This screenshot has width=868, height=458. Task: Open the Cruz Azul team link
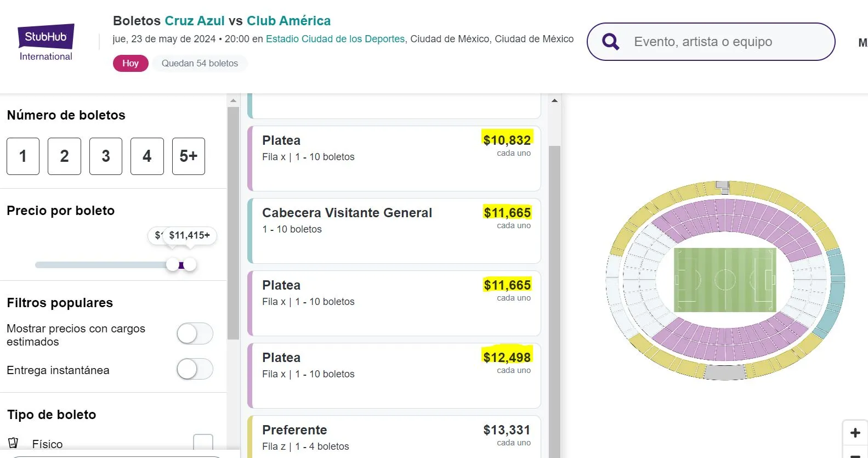click(195, 20)
